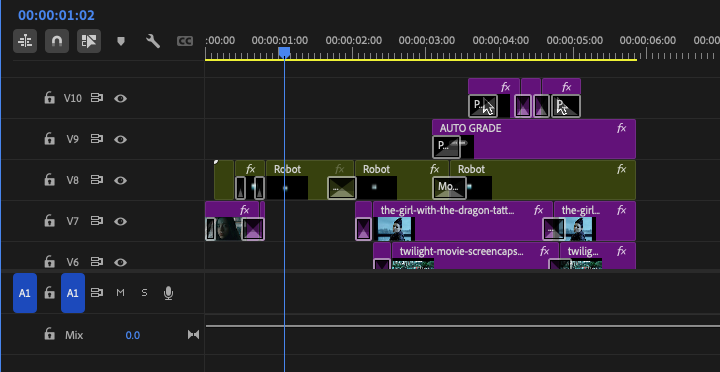Click ruler at 00:00:05:00
The image size is (720, 372).
click(x=574, y=40)
